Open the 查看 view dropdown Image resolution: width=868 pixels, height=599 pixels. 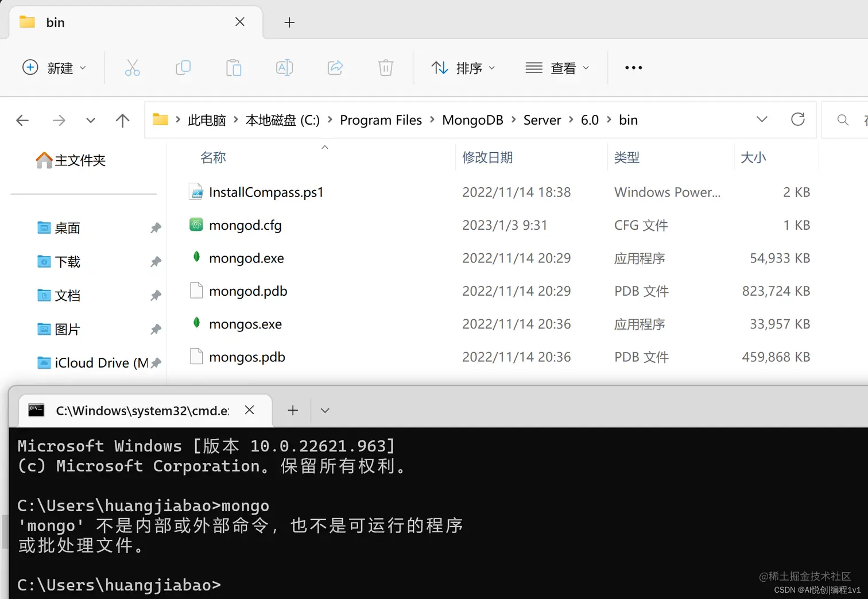(x=557, y=68)
